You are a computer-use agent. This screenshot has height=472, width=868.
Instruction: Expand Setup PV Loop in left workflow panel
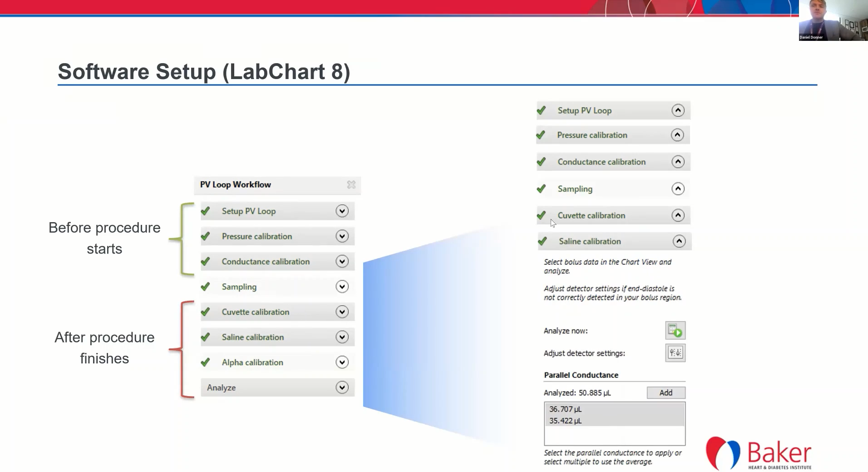(x=342, y=211)
